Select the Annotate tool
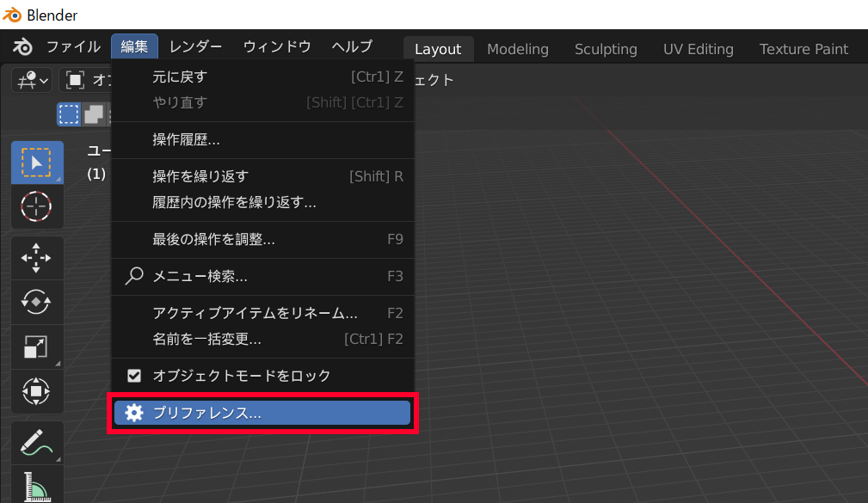 [x=37, y=442]
